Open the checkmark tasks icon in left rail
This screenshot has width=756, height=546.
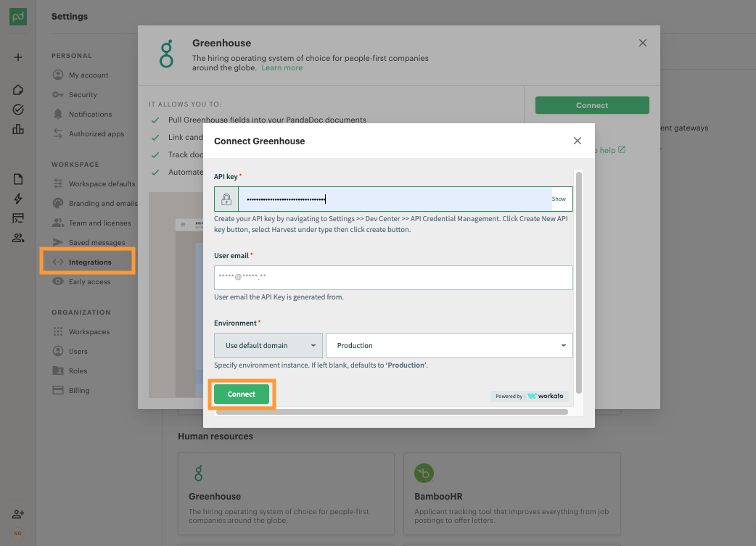click(18, 110)
